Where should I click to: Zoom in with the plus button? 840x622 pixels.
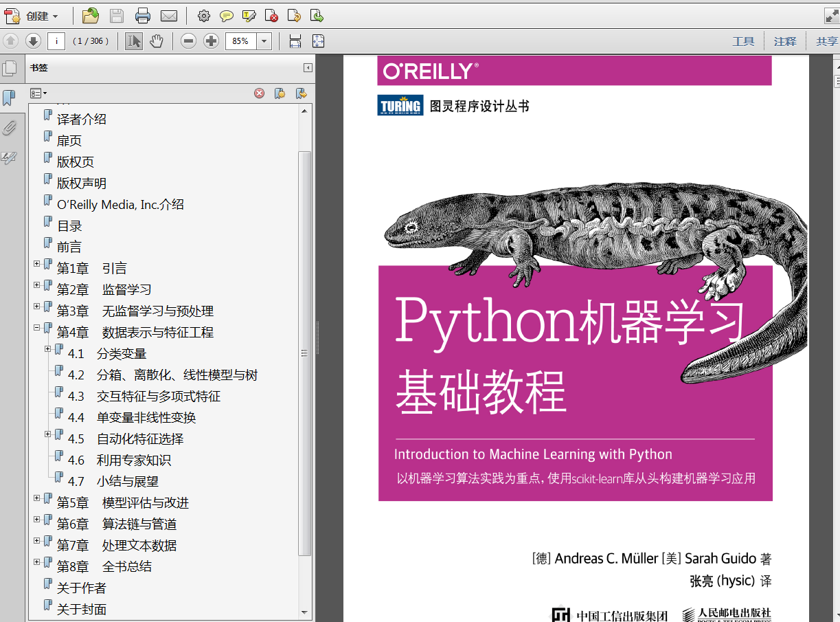pos(211,41)
